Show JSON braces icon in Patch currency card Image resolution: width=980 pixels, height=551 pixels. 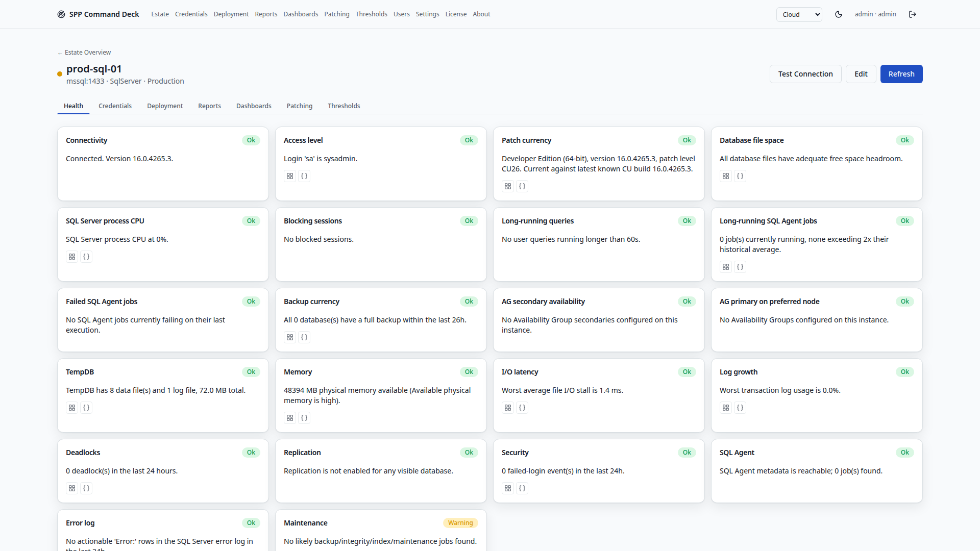522,186
